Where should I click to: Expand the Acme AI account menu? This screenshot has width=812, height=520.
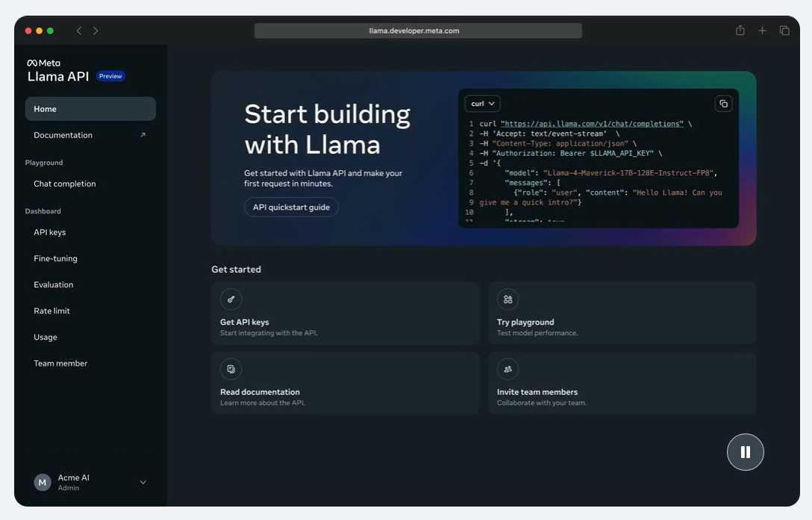coord(143,482)
